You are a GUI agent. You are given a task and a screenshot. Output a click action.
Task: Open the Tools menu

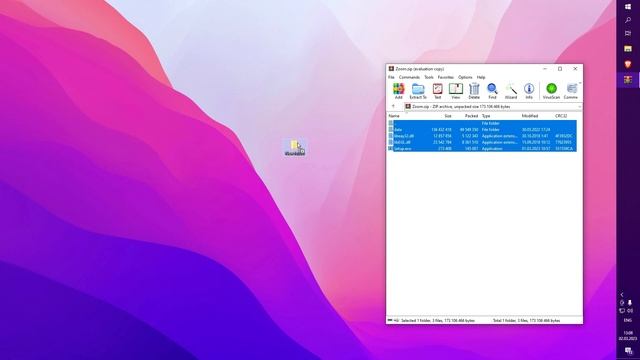[429, 77]
